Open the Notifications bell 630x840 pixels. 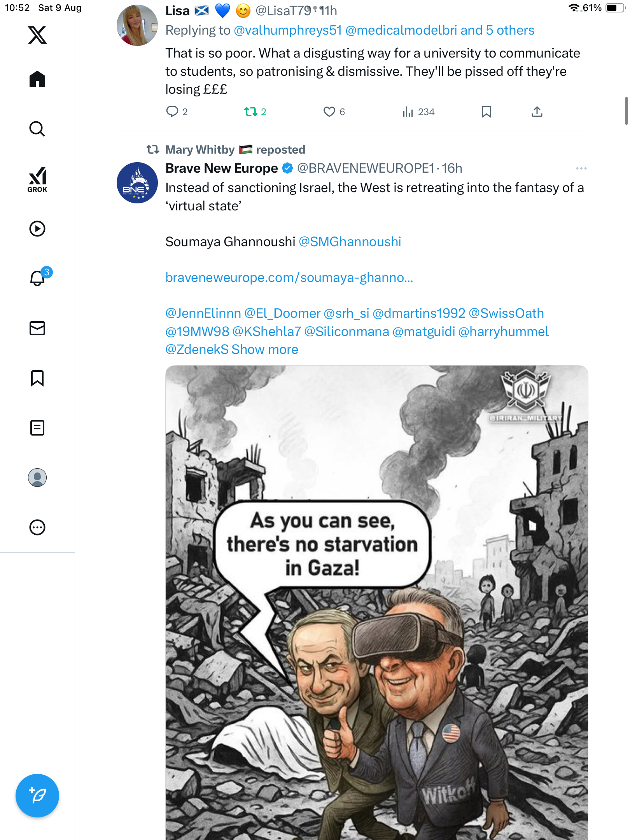pyautogui.click(x=37, y=278)
